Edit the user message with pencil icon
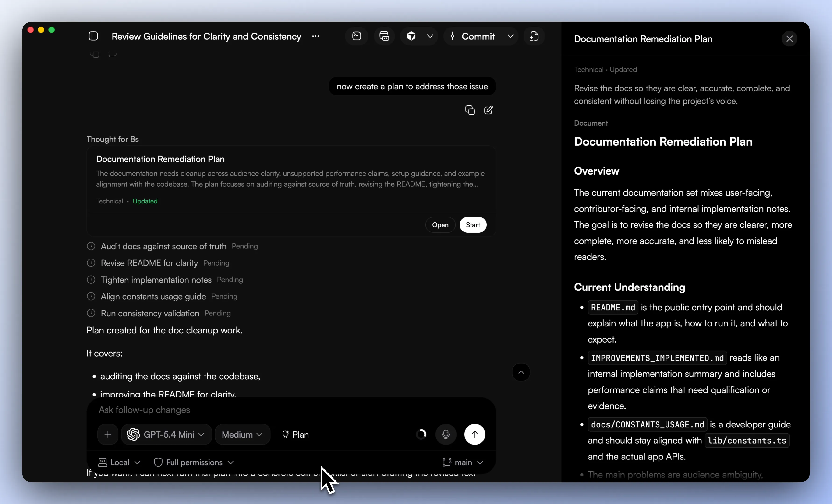 click(488, 110)
